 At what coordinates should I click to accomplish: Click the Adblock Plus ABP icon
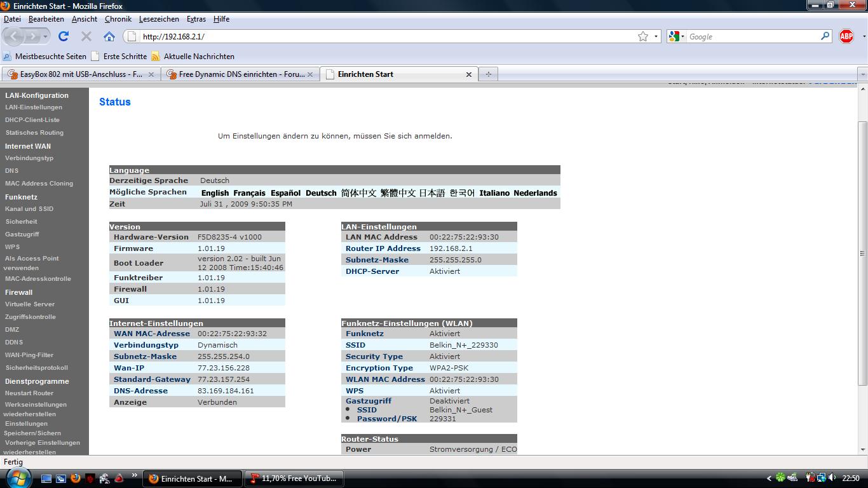pos(846,36)
